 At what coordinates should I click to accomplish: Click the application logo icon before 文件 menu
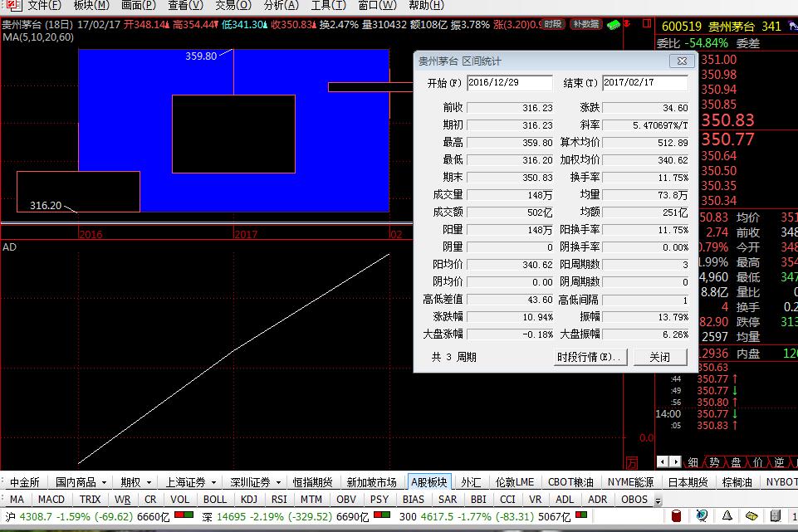pos(14,6)
